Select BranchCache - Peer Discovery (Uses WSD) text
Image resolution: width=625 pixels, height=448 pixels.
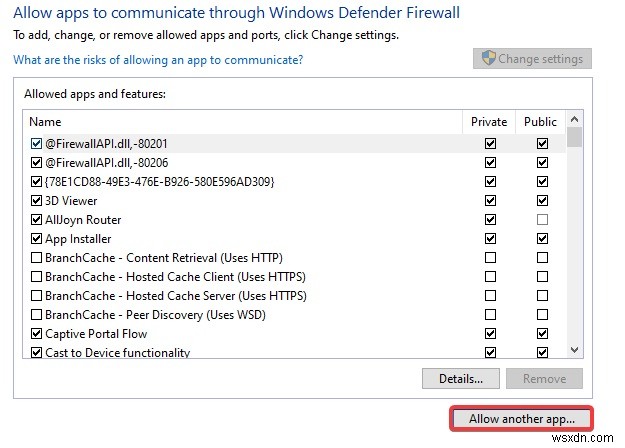point(155,315)
